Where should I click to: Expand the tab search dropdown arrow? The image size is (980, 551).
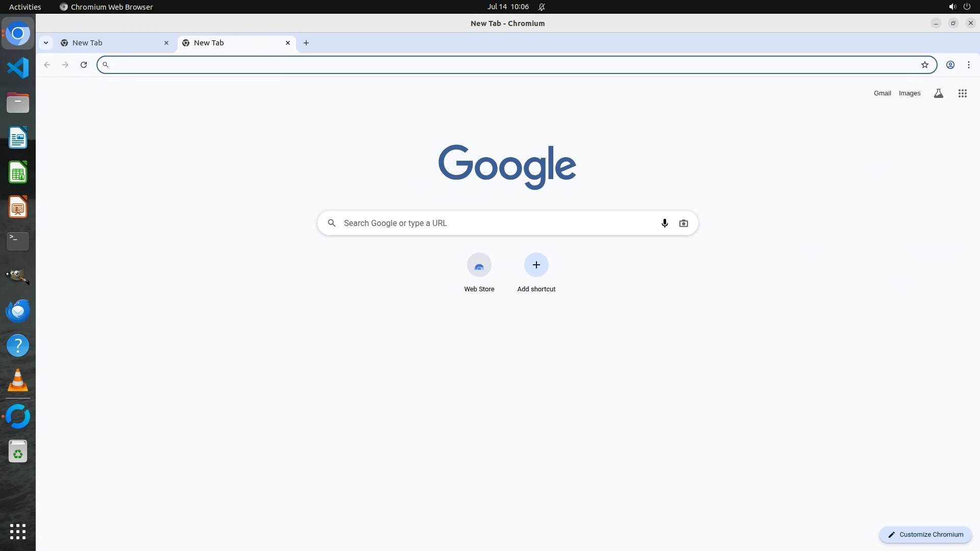pyautogui.click(x=46, y=43)
